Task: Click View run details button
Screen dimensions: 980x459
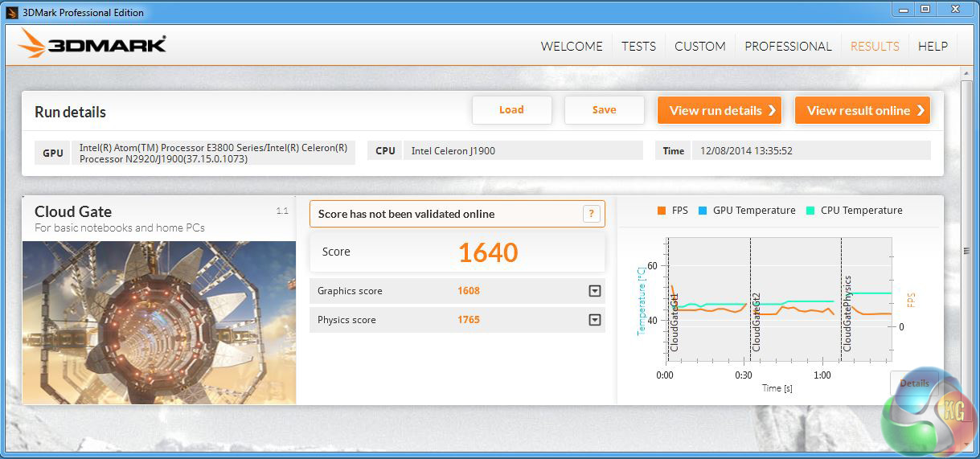Action: (x=720, y=111)
